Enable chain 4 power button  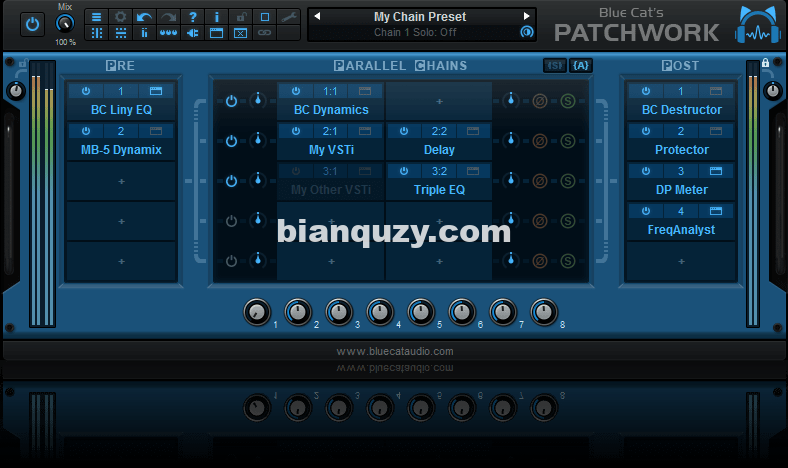pyautogui.click(x=231, y=221)
